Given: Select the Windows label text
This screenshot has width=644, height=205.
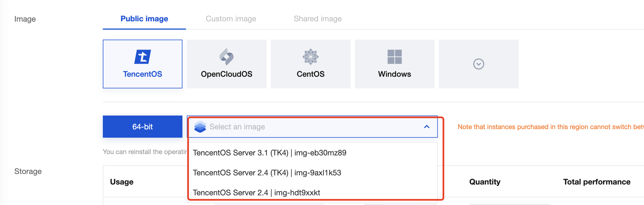Looking at the screenshot, I should [x=394, y=74].
